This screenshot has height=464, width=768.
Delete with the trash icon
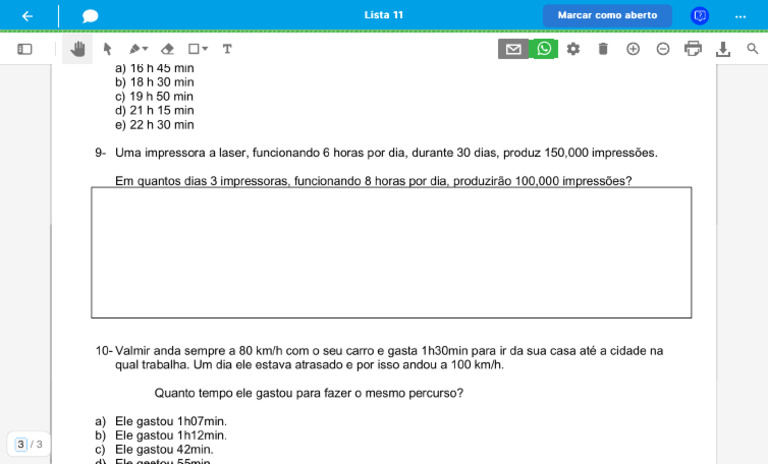pyautogui.click(x=603, y=49)
